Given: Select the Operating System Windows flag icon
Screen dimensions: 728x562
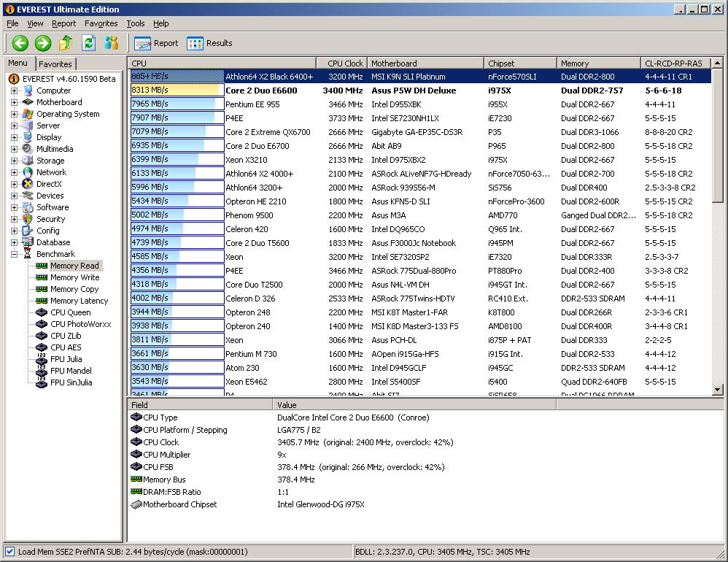Looking at the screenshot, I should 28,114.
